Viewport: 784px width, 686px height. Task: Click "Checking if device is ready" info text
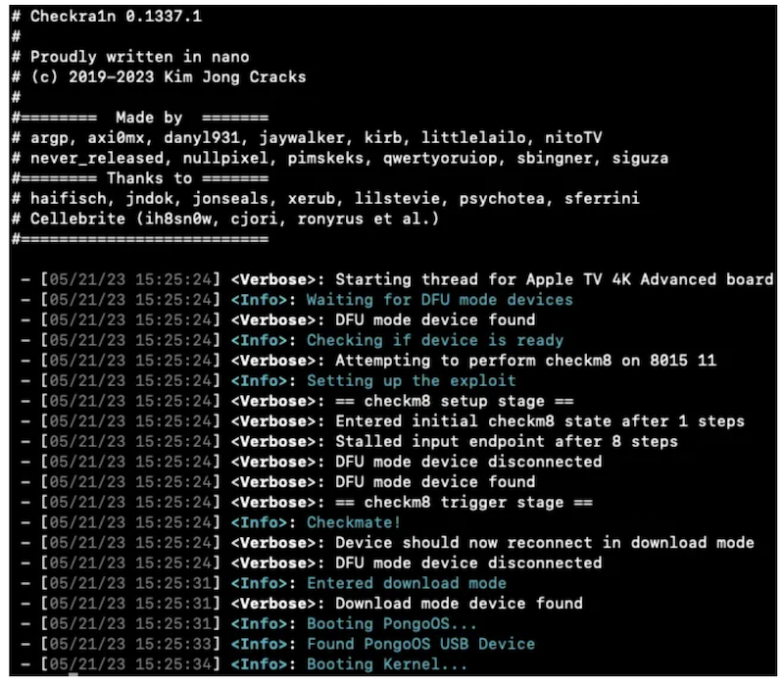tap(435, 340)
